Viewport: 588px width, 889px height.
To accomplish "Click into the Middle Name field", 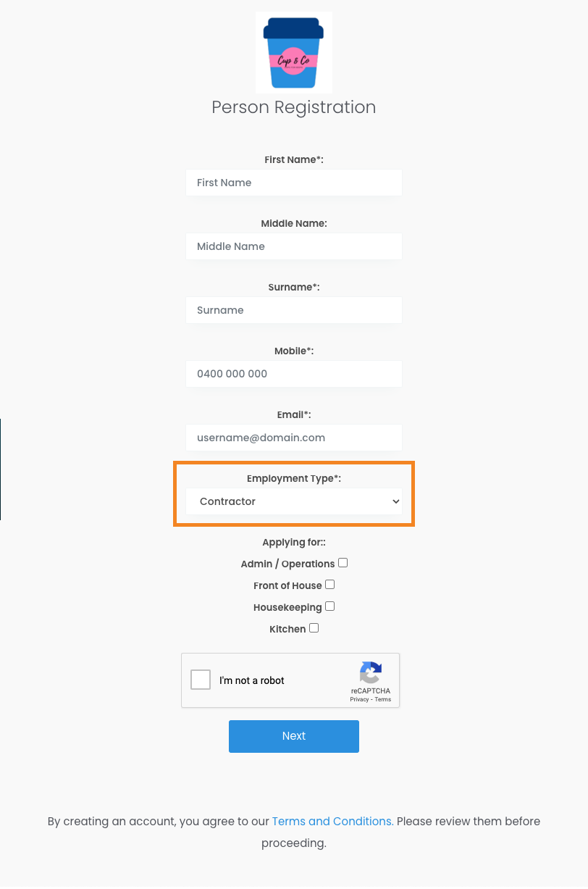I will tap(293, 246).
